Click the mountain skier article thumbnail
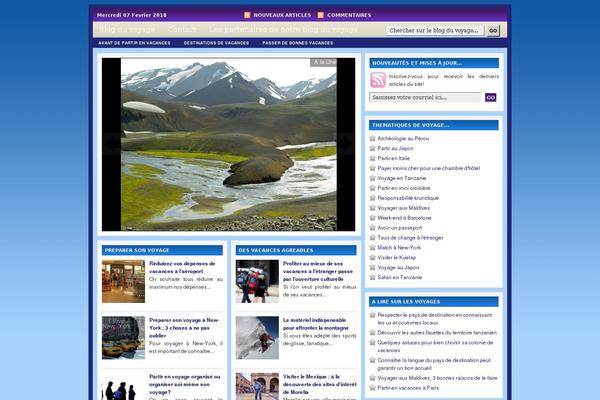This screenshot has width=600, height=400. 257,338
